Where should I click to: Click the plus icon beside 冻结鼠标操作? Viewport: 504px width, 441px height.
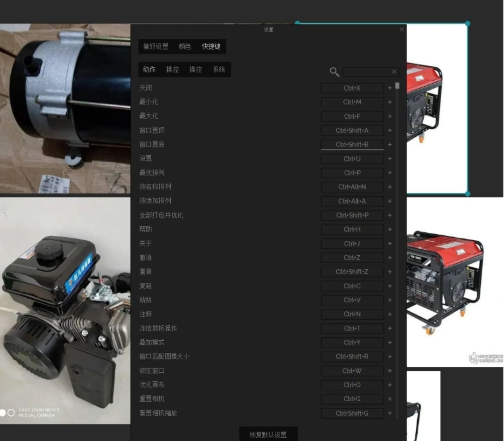point(389,328)
